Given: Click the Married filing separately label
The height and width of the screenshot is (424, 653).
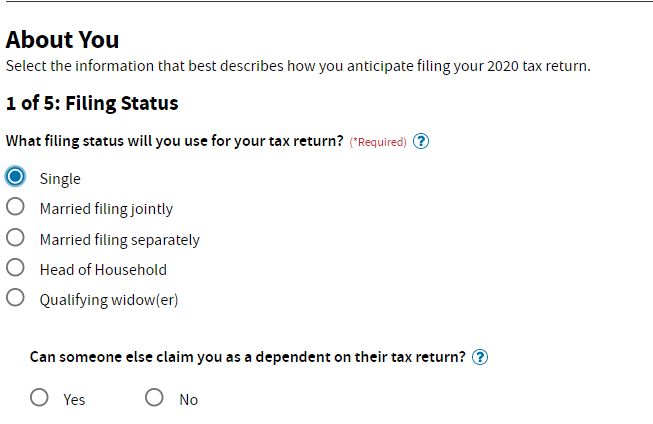Looking at the screenshot, I should tap(120, 240).
